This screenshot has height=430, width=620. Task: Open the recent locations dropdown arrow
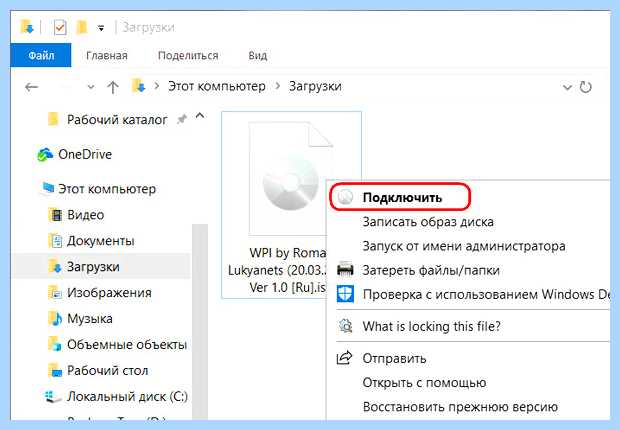pyautogui.click(x=91, y=87)
